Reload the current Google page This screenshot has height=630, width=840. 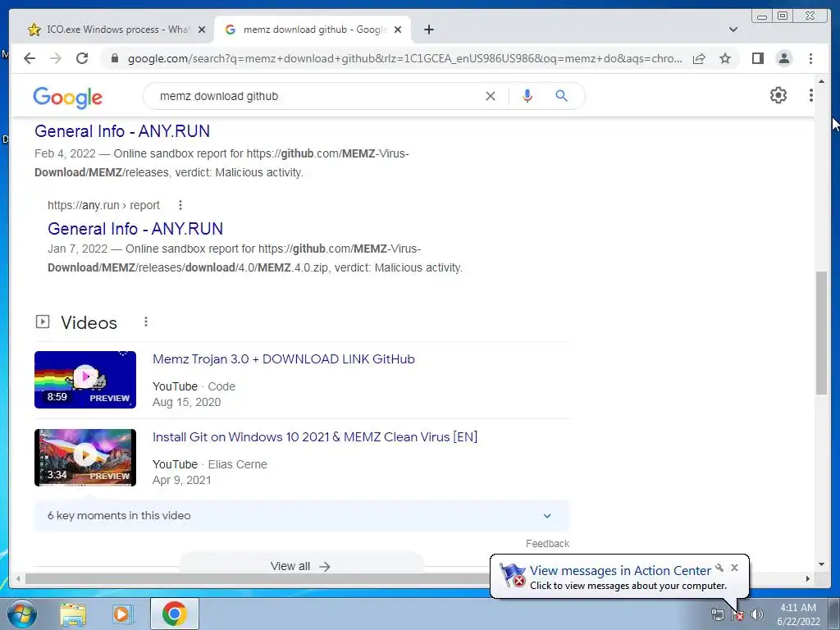coord(82,58)
